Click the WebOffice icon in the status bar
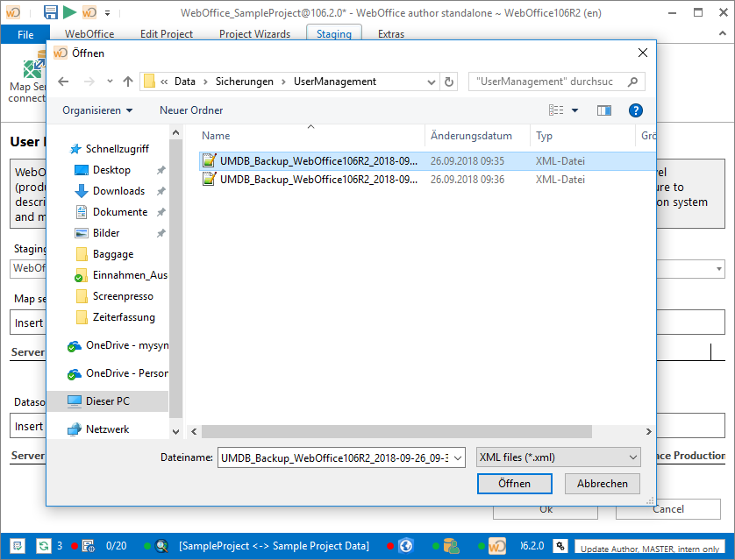735x560 pixels. click(x=498, y=545)
